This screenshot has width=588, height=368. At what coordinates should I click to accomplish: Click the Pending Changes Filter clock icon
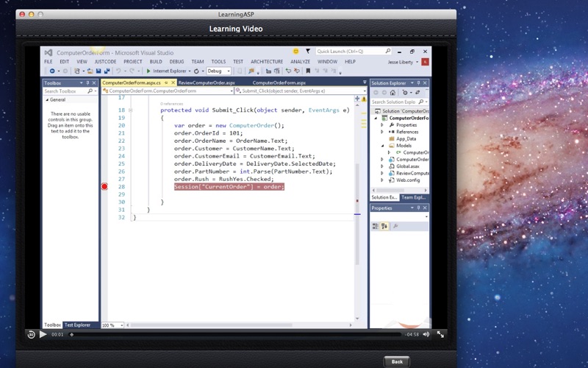tap(406, 93)
